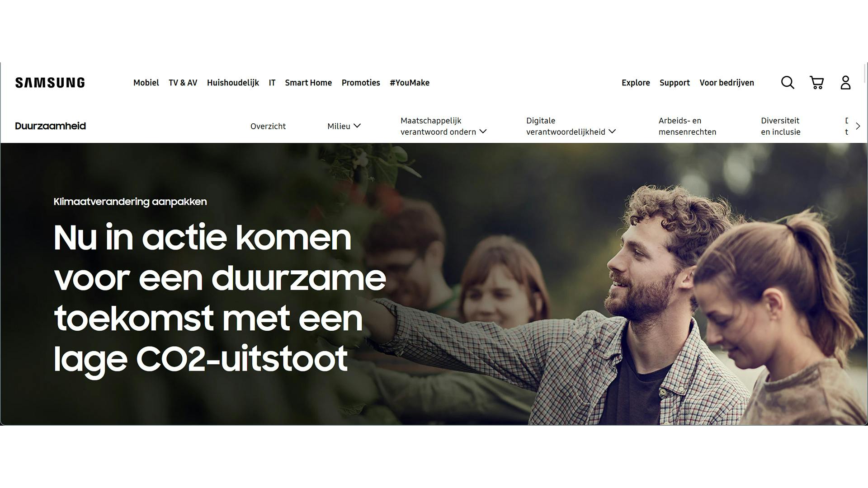Open the user account icon
The image size is (868, 488).
coord(845,83)
